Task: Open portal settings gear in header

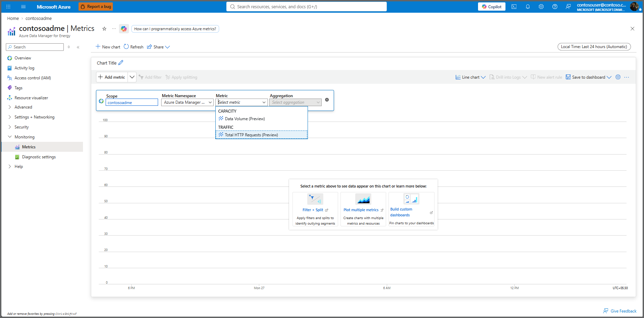Action: click(x=541, y=7)
